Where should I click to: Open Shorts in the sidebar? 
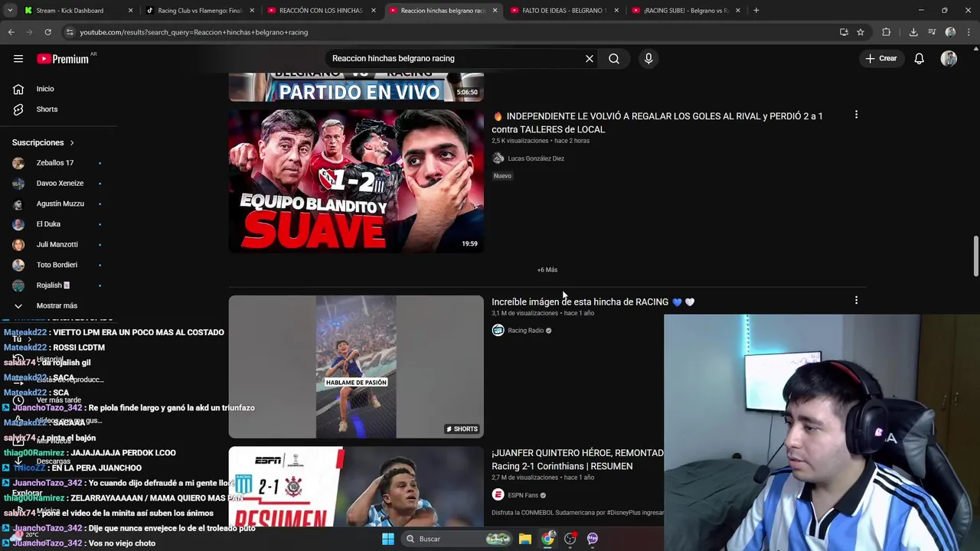[x=47, y=109]
